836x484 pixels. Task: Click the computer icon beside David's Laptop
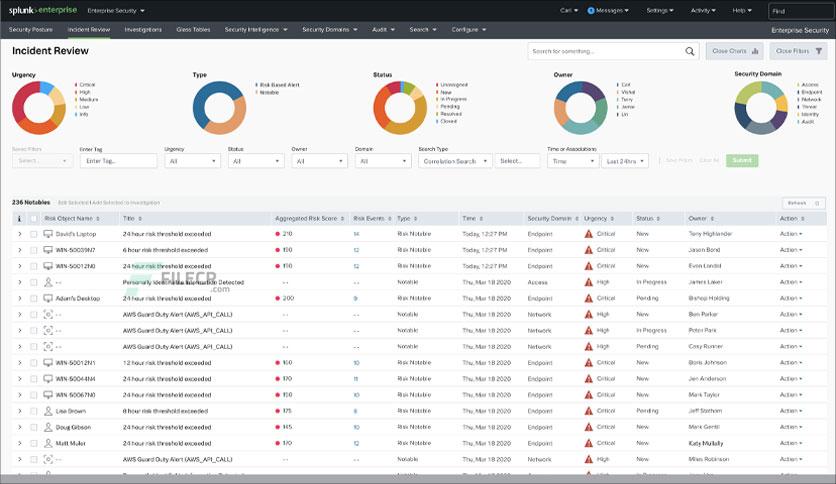[48, 234]
